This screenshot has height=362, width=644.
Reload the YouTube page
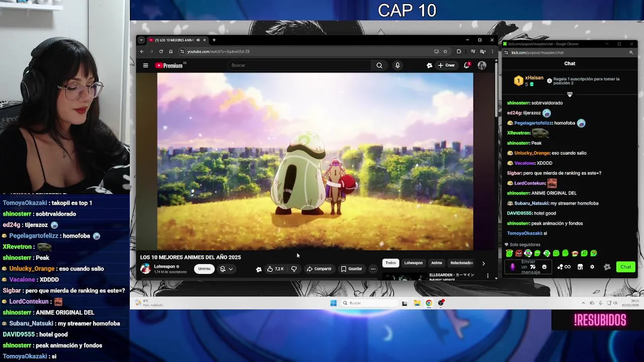[x=161, y=51]
